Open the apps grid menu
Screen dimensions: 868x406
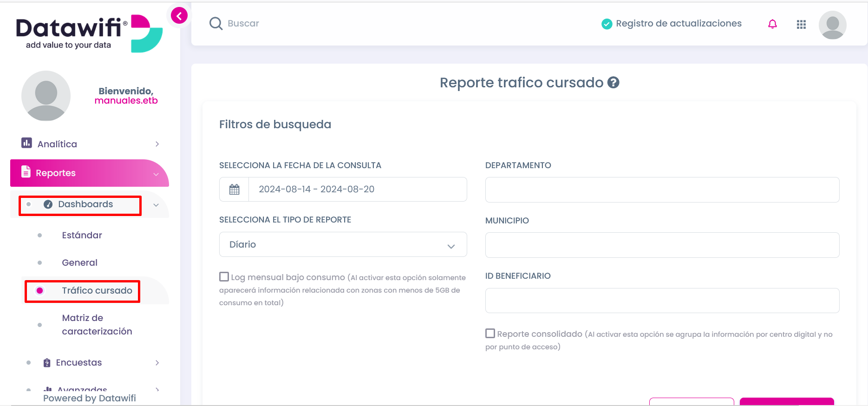tap(801, 25)
